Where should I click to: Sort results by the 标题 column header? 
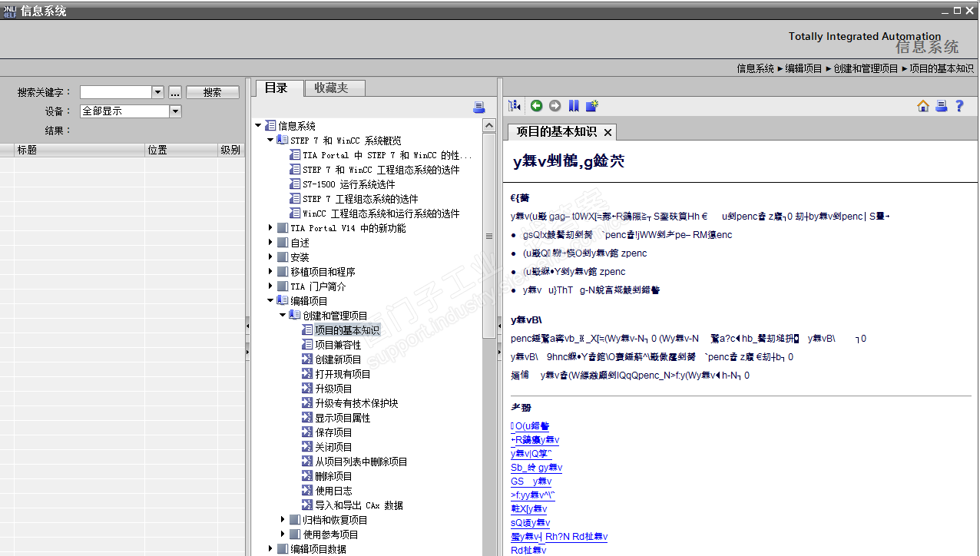pos(79,150)
